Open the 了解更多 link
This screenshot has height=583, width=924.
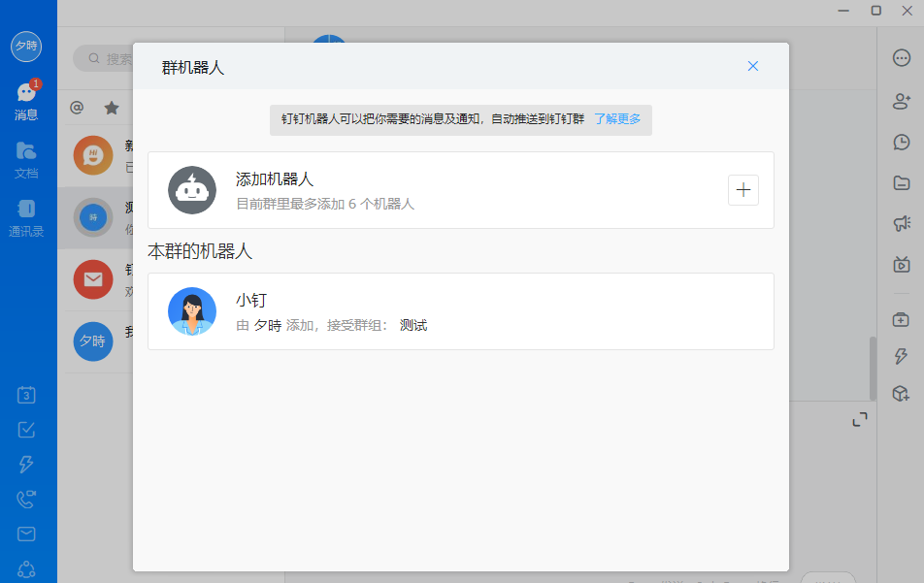(617, 119)
